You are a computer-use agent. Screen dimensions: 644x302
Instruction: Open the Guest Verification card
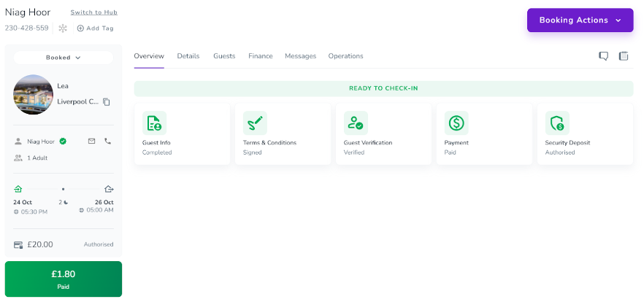click(383, 134)
